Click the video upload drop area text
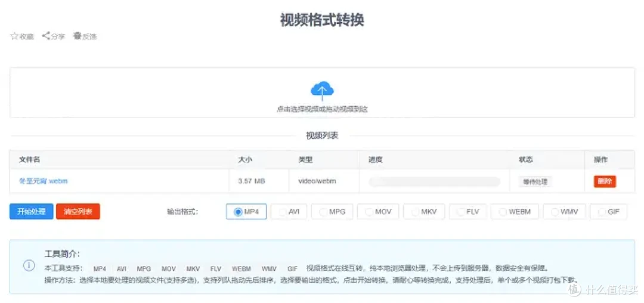This screenshot has height=303, width=644. pos(322,109)
